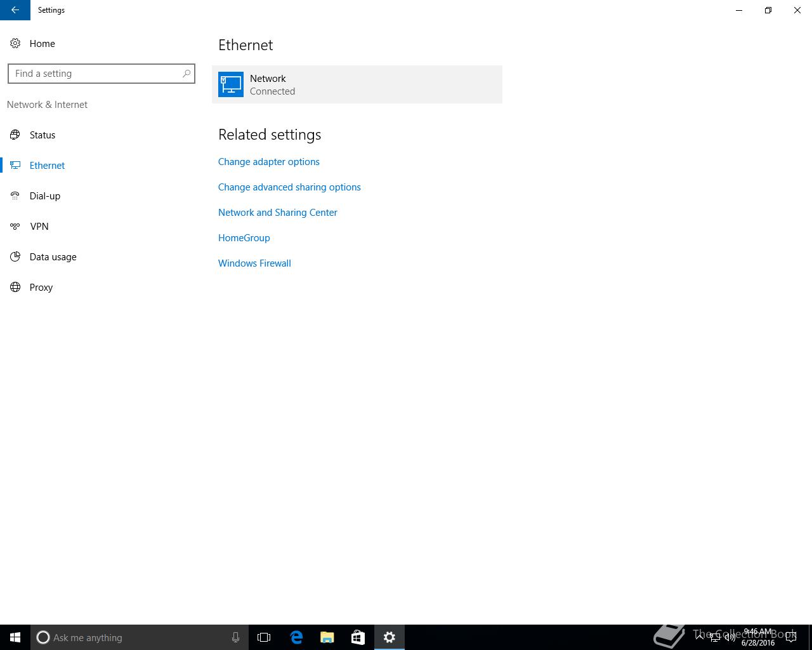Open the Windows Store taskbar icon
Viewport: 812px width, 650px height.
(358, 637)
